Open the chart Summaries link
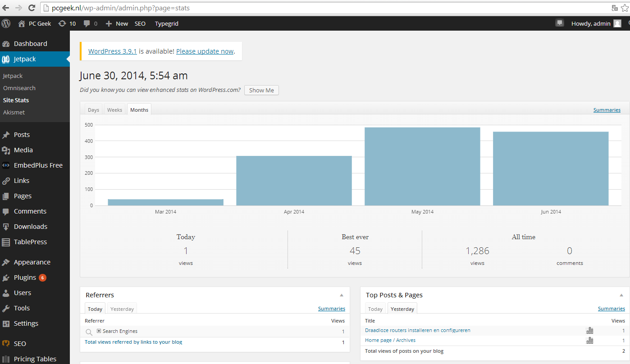The image size is (630, 364). point(607,110)
